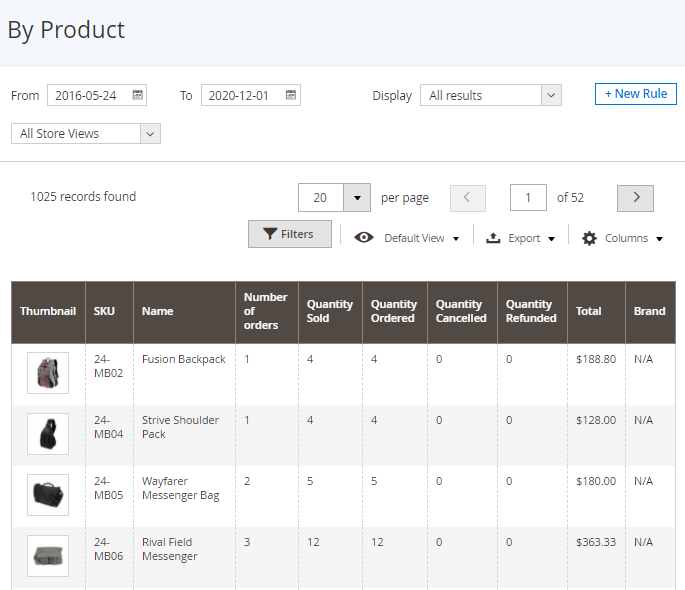This screenshot has width=685, height=590.
Task: Sort by the SKU column header
Action: click(x=104, y=311)
